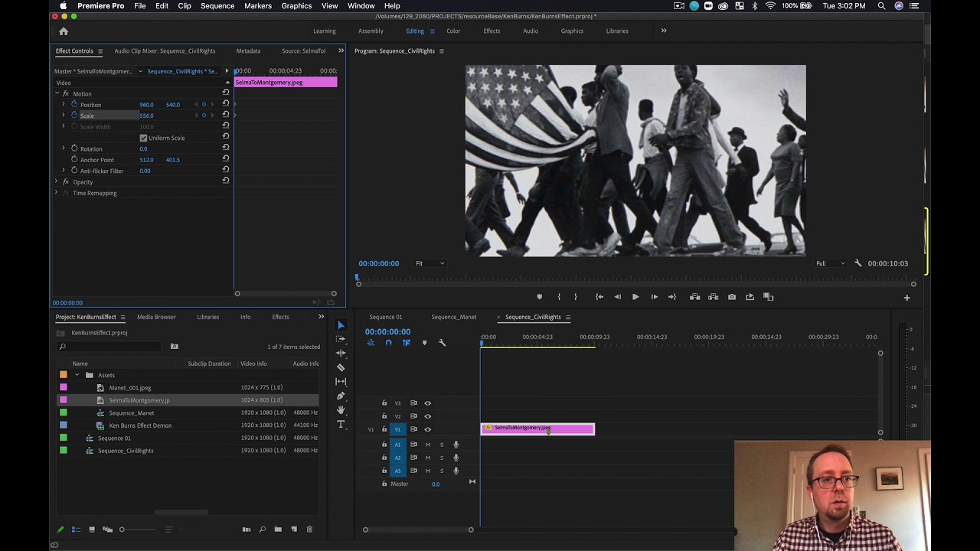Step back one frame
980x551 pixels.
tap(617, 297)
